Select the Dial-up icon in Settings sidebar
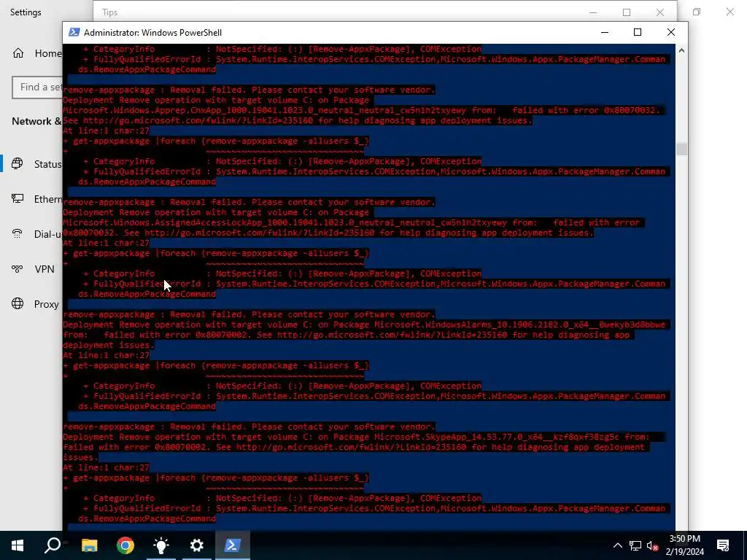This screenshot has width=747, height=560. pos(18,234)
